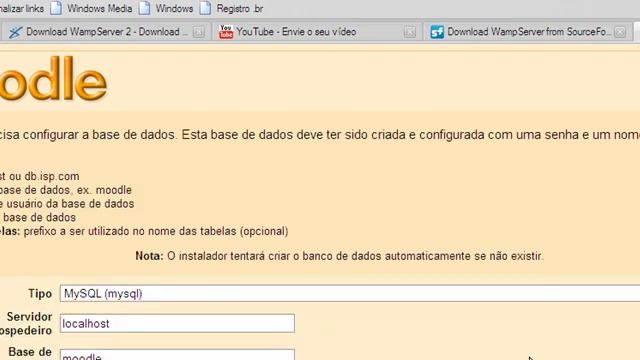
Task: Click the YouTube tab favicon
Action: click(226, 32)
